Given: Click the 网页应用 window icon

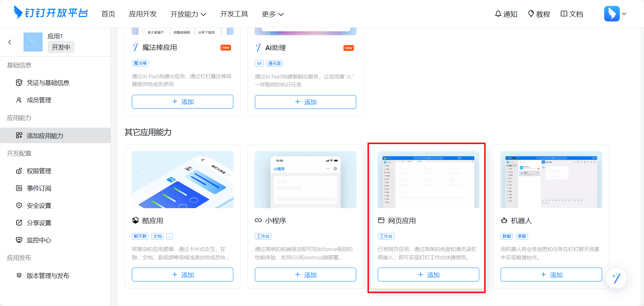Looking at the screenshot, I should coord(381,220).
